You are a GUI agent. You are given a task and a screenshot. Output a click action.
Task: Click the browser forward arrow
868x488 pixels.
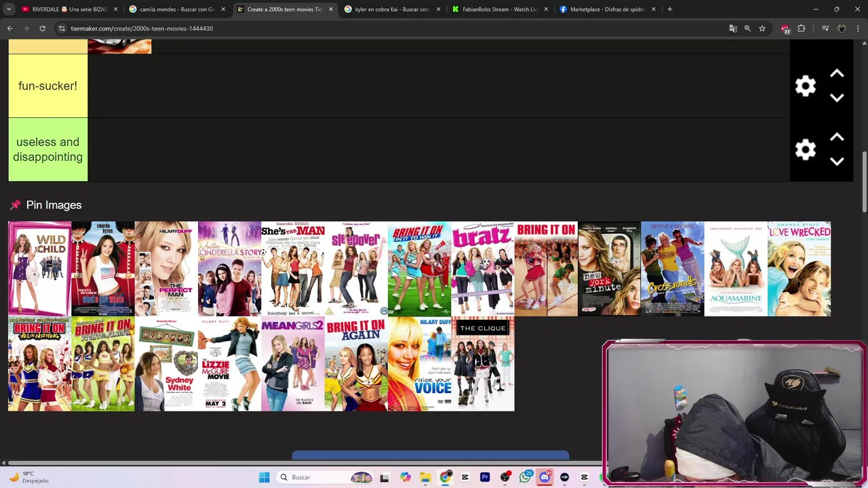(26, 28)
